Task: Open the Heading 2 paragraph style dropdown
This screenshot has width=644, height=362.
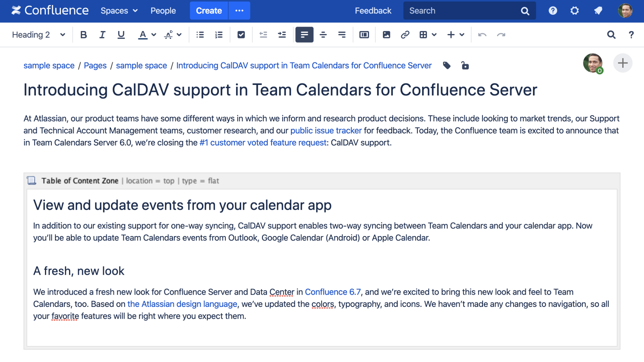Action: 38,35
